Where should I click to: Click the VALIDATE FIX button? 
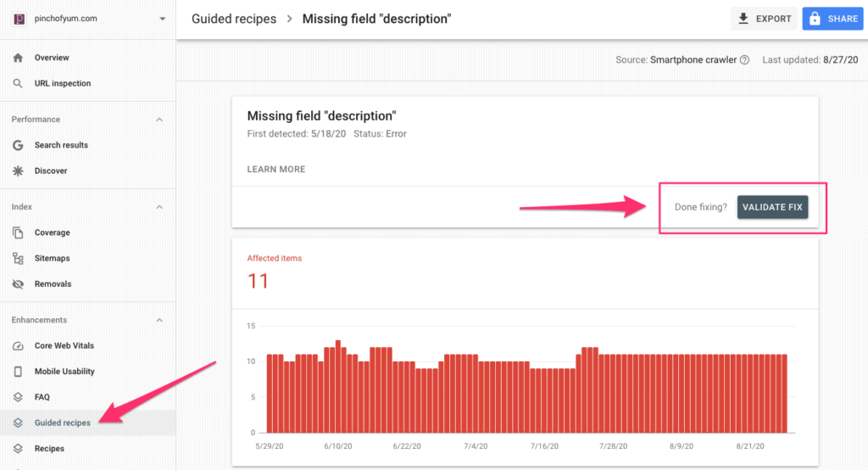(x=772, y=207)
